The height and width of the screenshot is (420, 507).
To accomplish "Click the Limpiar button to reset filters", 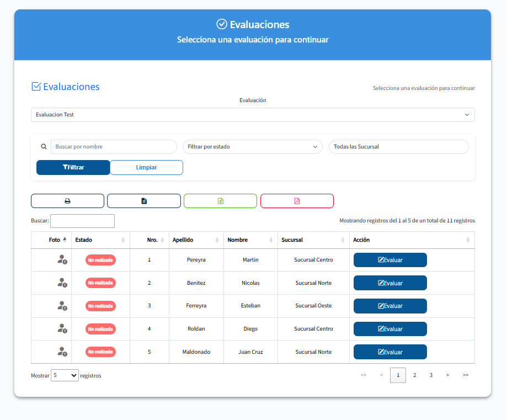I will [x=146, y=167].
